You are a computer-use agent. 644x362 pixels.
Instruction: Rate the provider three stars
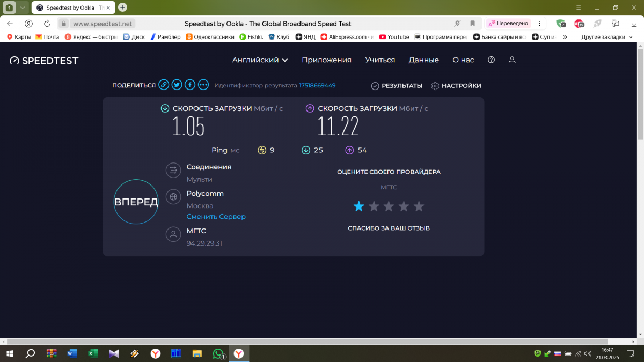(x=389, y=206)
